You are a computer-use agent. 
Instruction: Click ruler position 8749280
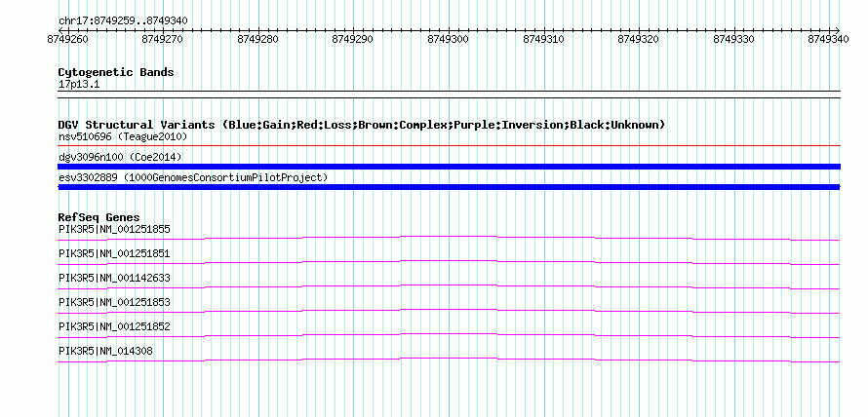tap(258, 39)
